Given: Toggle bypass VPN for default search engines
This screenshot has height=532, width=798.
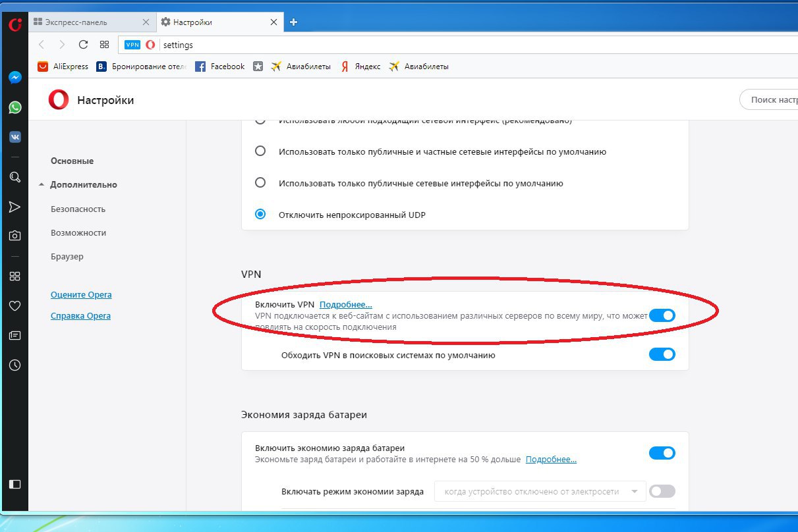Looking at the screenshot, I should [x=662, y=354].
